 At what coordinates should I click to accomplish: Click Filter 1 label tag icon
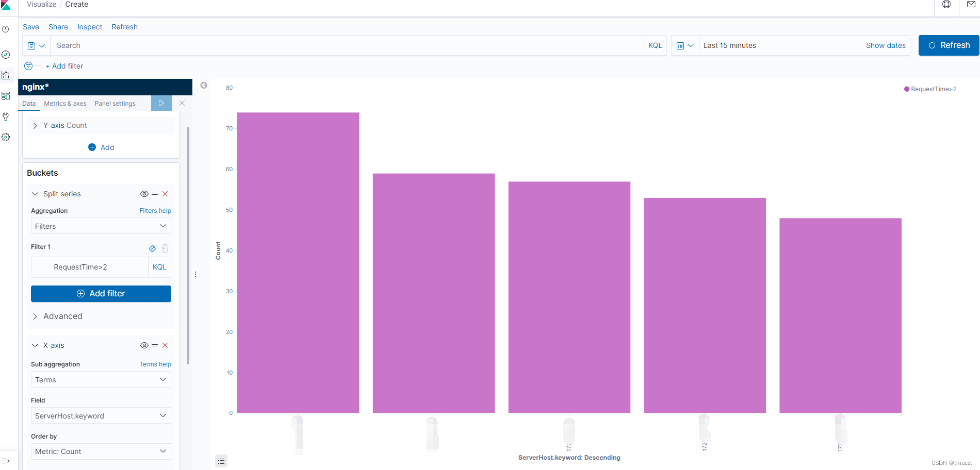pyautogui.click(x=153, y=248)
